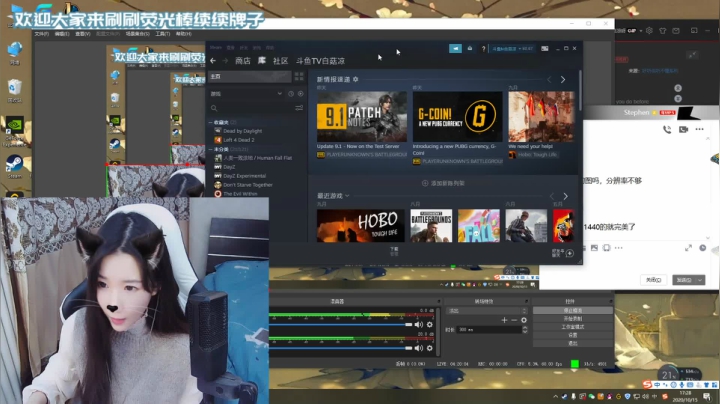Start a video call in the Stephen chat
Screen dimensions: 720x404
tap(683, 129)
